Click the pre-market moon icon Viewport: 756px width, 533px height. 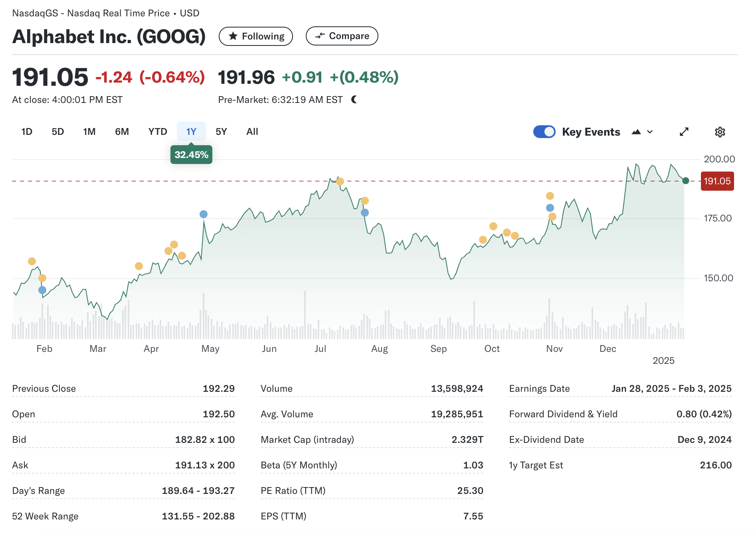[354, 99]
